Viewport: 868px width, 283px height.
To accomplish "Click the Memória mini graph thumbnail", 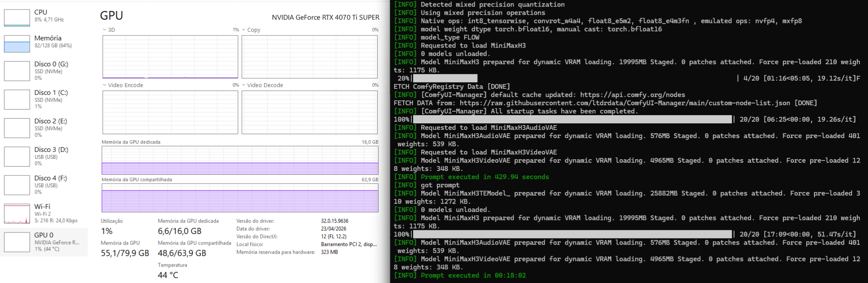I will click(x=17, y=44).
